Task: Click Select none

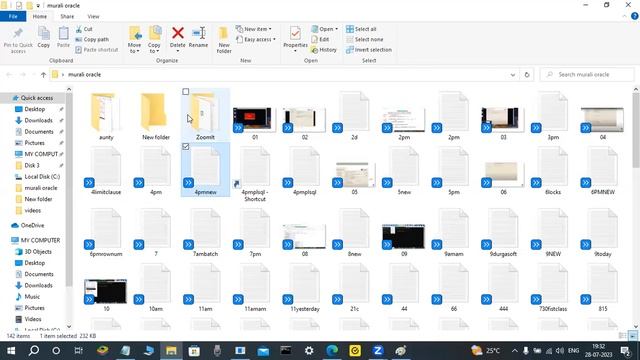Action: (x=364, y=39)
